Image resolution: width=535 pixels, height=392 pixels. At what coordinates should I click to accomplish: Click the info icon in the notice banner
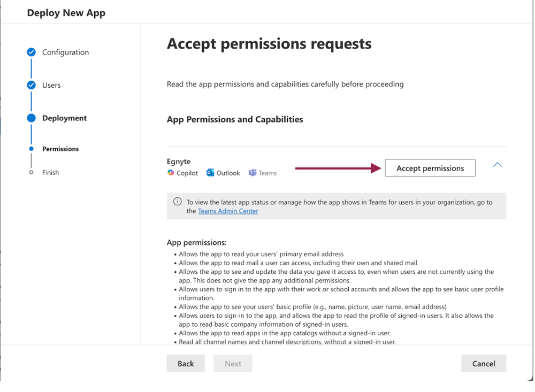178,202
